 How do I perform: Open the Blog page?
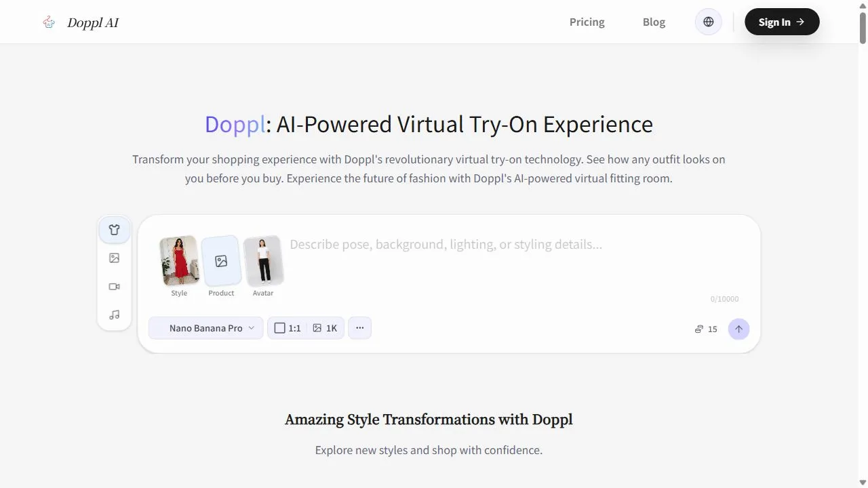654,22
